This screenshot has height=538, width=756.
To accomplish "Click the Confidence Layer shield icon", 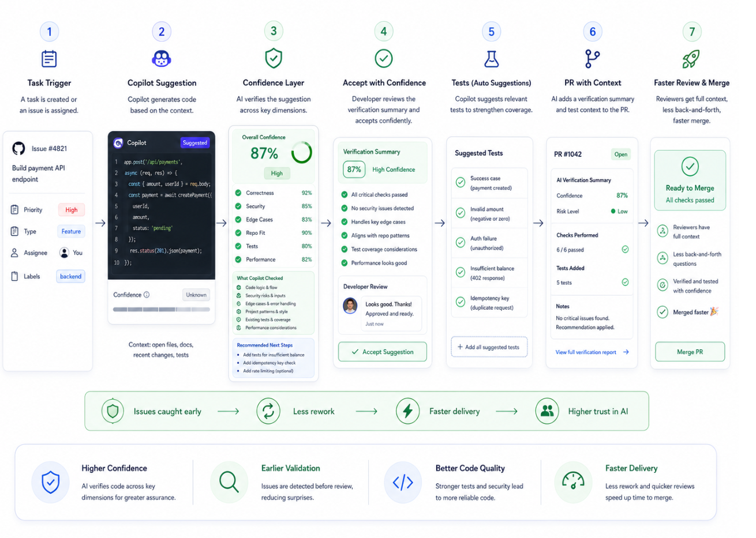I will [274, 58].
